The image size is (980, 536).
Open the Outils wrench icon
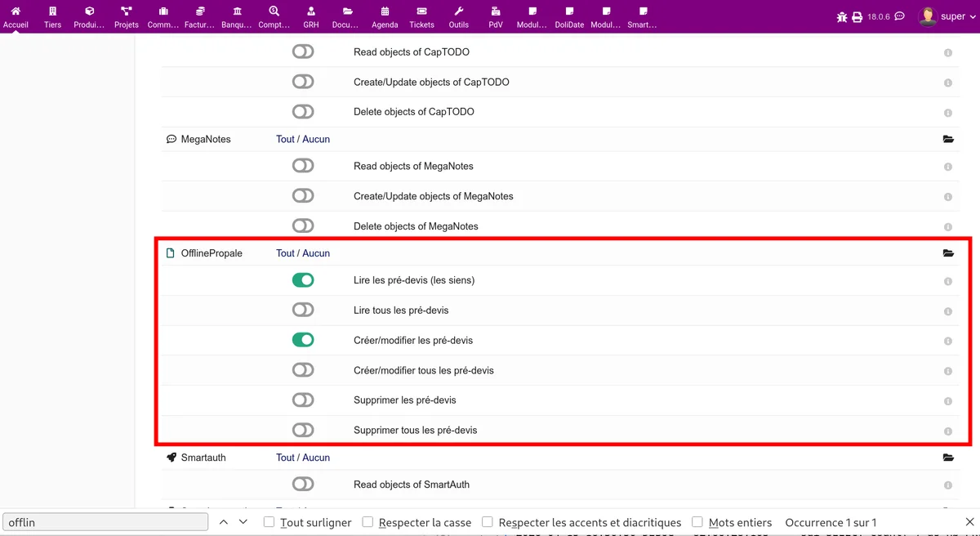tap(459, 11)
